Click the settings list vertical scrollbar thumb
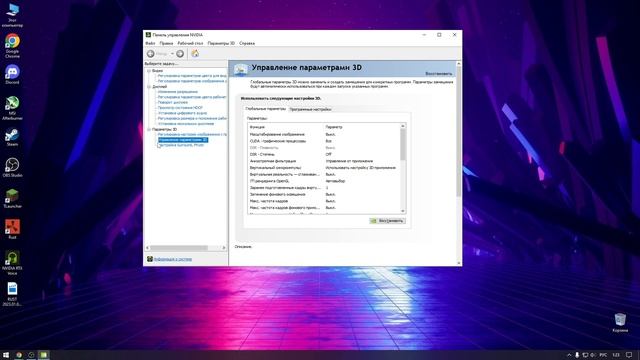The width and height of the screenshot is (640, 360). tap(403, 145)
